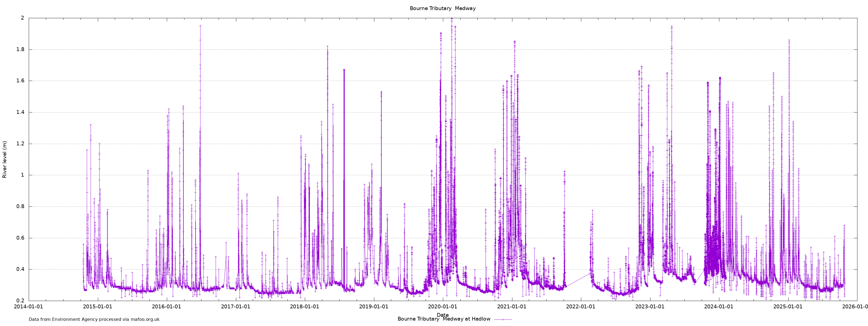This screenshot has width=868, height=326.
Task: Select the 2024-01-01 date tick label
Action: pyautogui.click(x=719, y=307)
